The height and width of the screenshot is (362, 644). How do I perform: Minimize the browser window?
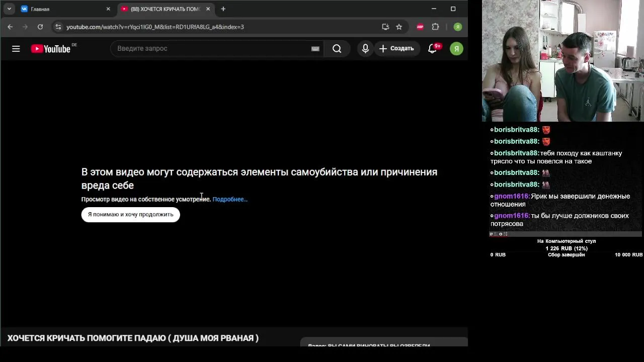(434, 9)
